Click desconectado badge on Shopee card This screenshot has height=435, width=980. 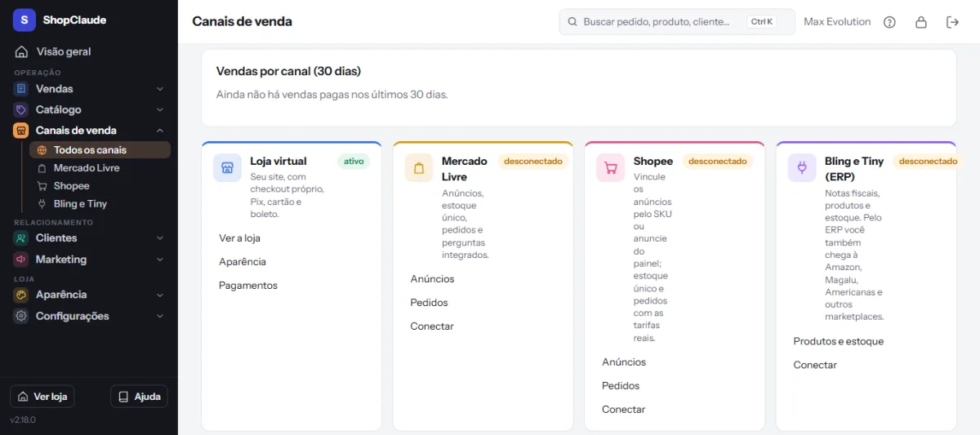point(718,162)
